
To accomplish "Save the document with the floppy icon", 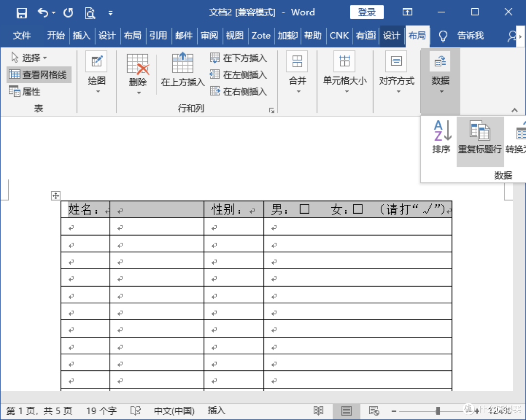I will pos(21,13).
